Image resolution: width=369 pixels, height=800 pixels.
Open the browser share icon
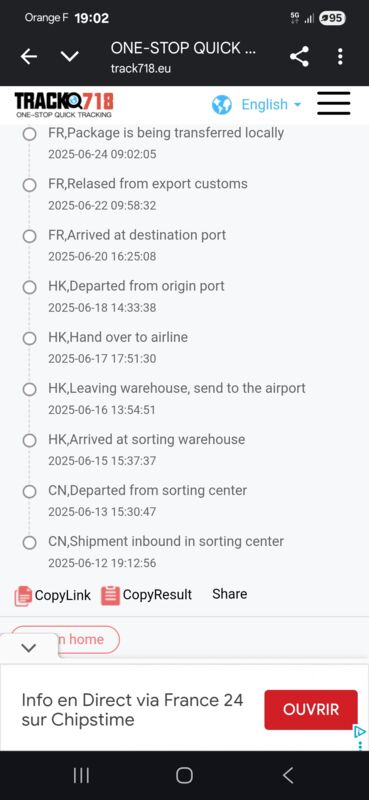point(299,56)
